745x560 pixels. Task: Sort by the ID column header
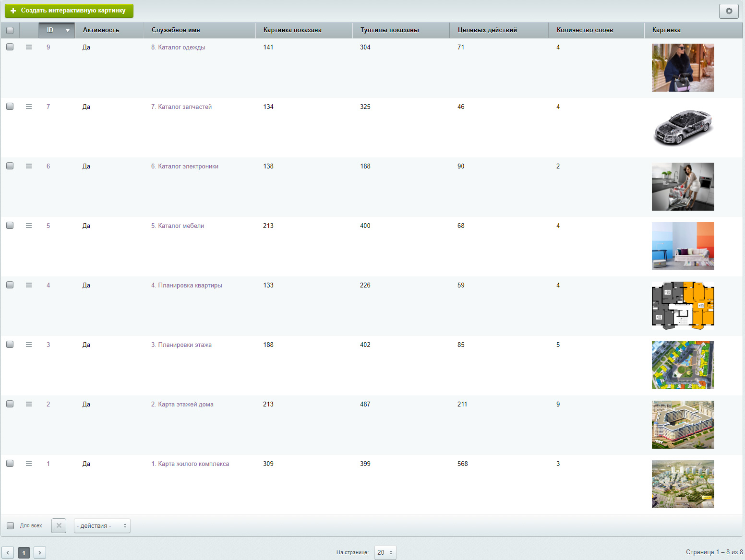pyautogui.click(x=57, y=30)
